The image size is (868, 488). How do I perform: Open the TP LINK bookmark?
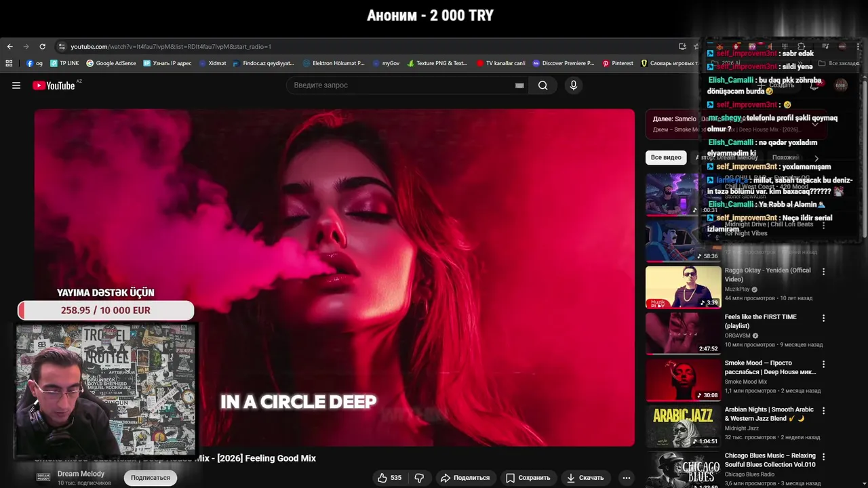[64, 63]
